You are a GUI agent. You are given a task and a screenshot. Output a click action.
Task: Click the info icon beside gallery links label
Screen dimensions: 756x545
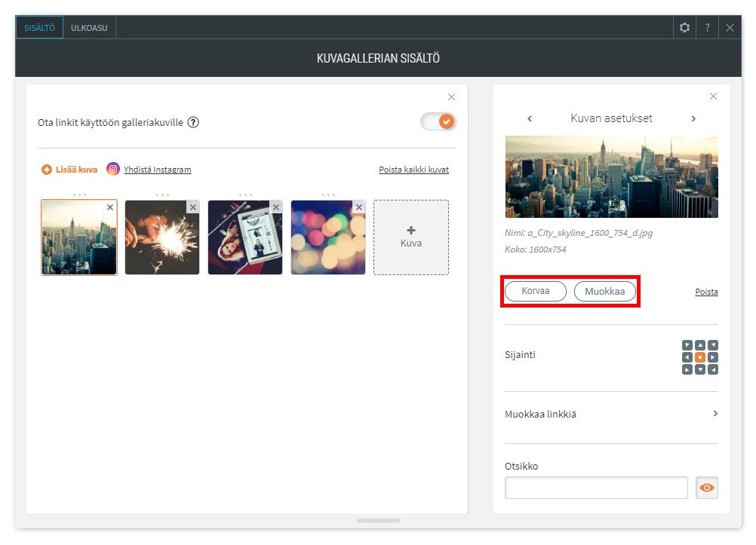(x=193, y=122)
